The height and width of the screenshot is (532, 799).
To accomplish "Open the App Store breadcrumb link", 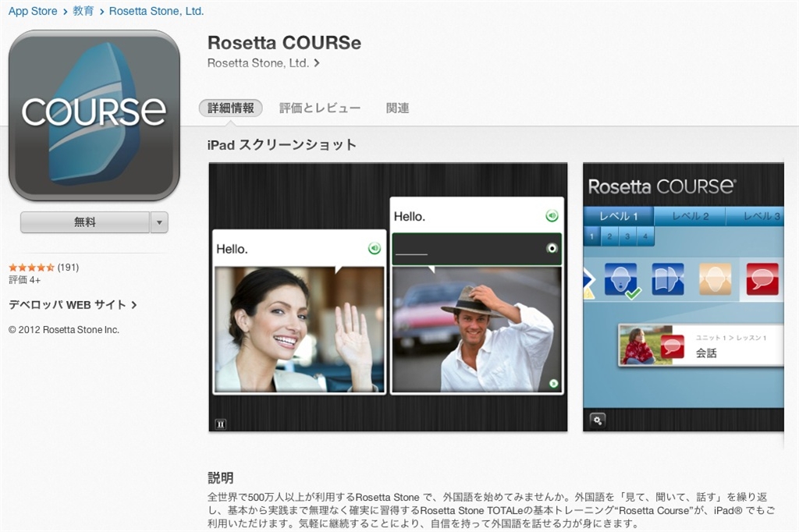I will coord(33,11).
